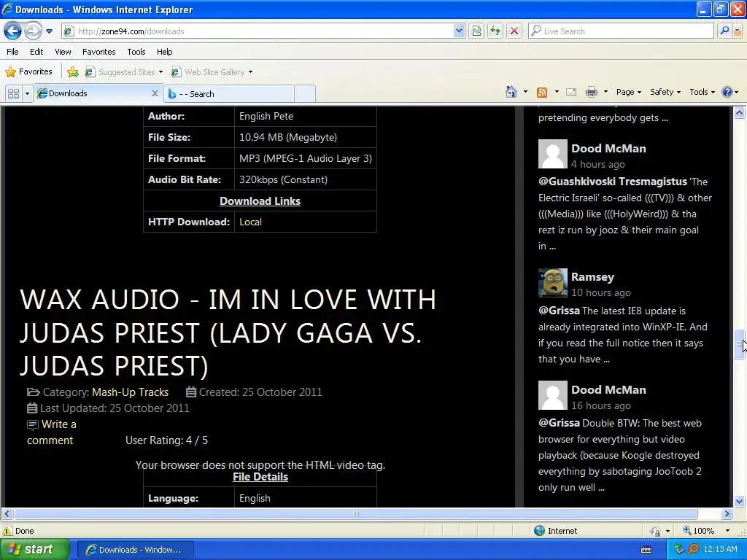Image resolution: width=747 pixels, height=560 pixels.
Task: Open the Page dropdown menu
Action: point(629,92)
